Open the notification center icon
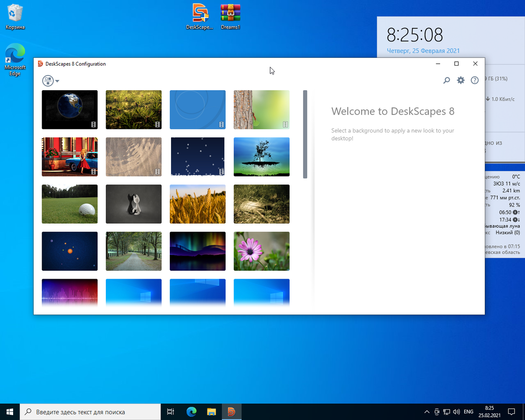Viewport: 525px width, 420px height. pos(511,412)
